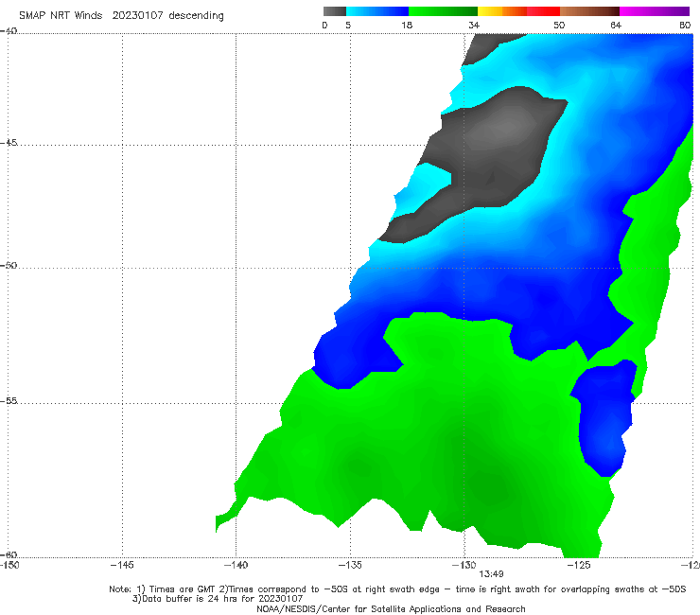700x615 pixels.
Task: Click the longitude label '-130'
Action: point(464,565)
